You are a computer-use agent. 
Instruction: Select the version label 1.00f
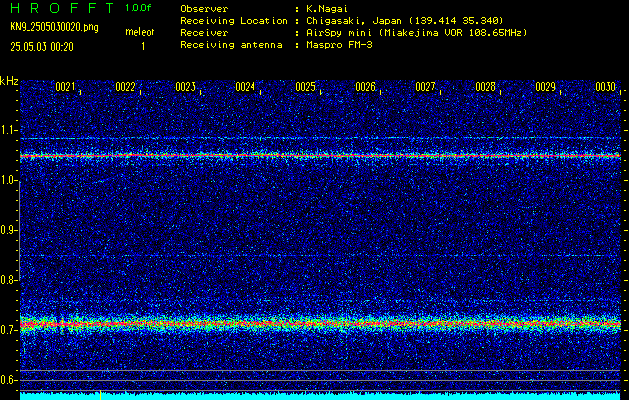coord(138,8)
